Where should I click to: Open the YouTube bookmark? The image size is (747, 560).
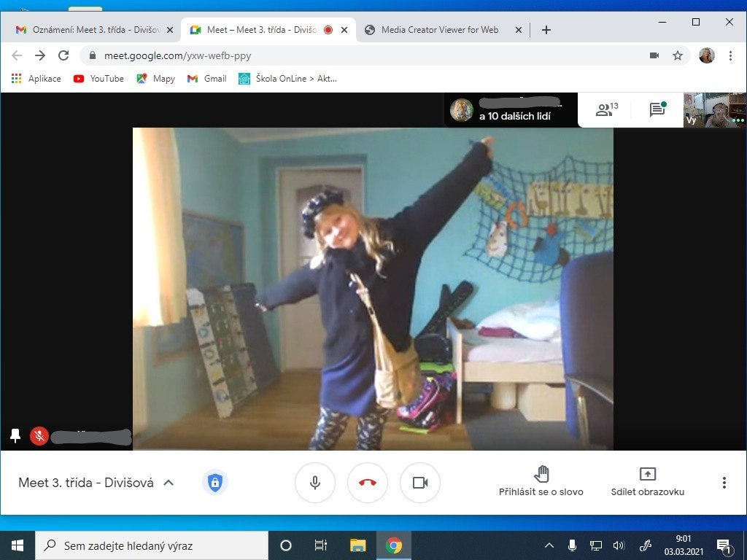(98, 79)
